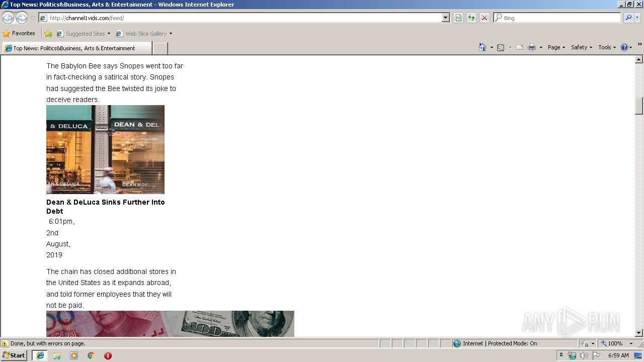
Task: Open recent pages dropdown beside Forward
Action: (x=33, y=18)
